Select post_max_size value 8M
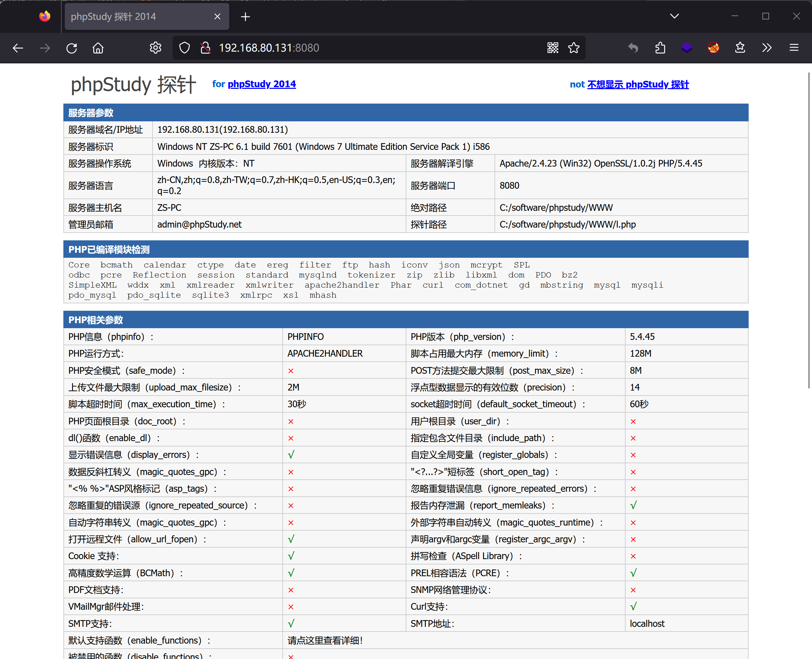Screen dimensions: 812x659 click(x=636, y=370)
